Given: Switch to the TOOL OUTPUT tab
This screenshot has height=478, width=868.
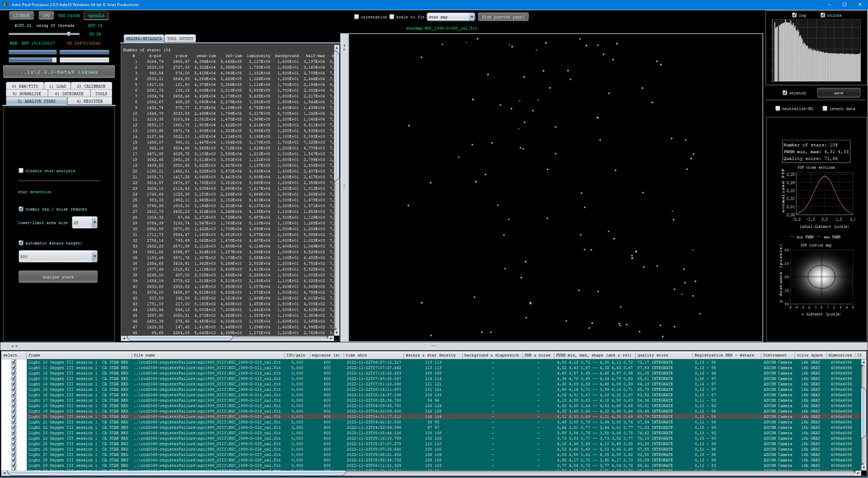Looking at the screenshot, I should tap(180, 39).
